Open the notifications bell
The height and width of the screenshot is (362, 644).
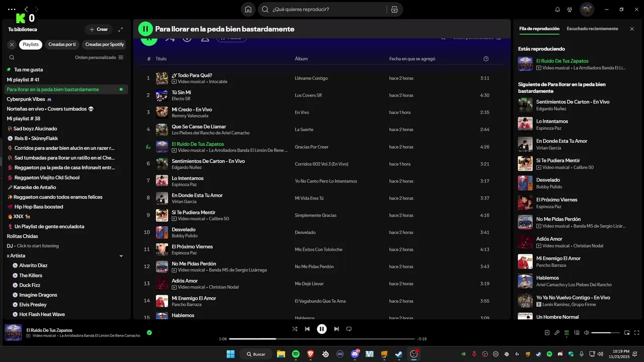coord(557,9)
